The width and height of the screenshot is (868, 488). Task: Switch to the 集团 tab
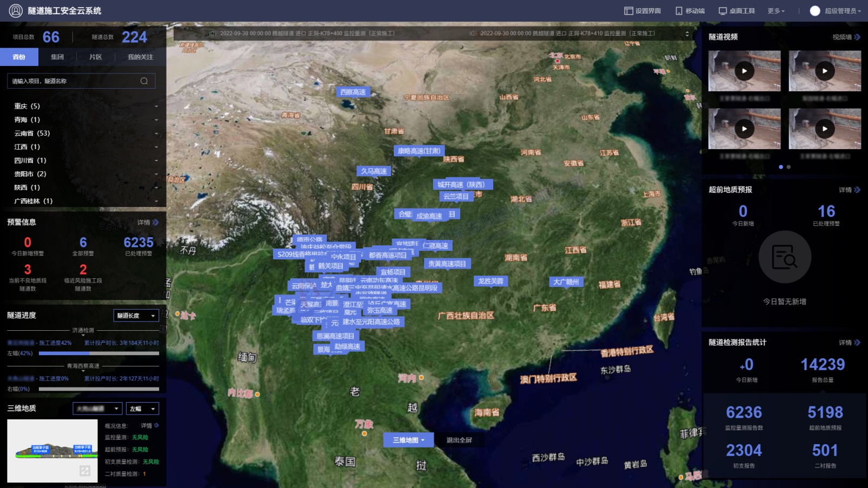click(x=57, y=57)
